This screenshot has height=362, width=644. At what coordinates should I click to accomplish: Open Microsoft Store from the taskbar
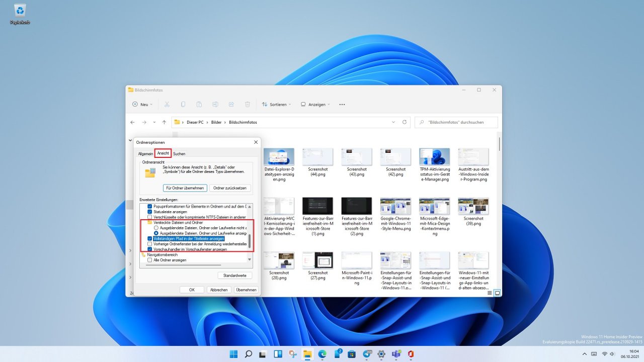[352, 354]
